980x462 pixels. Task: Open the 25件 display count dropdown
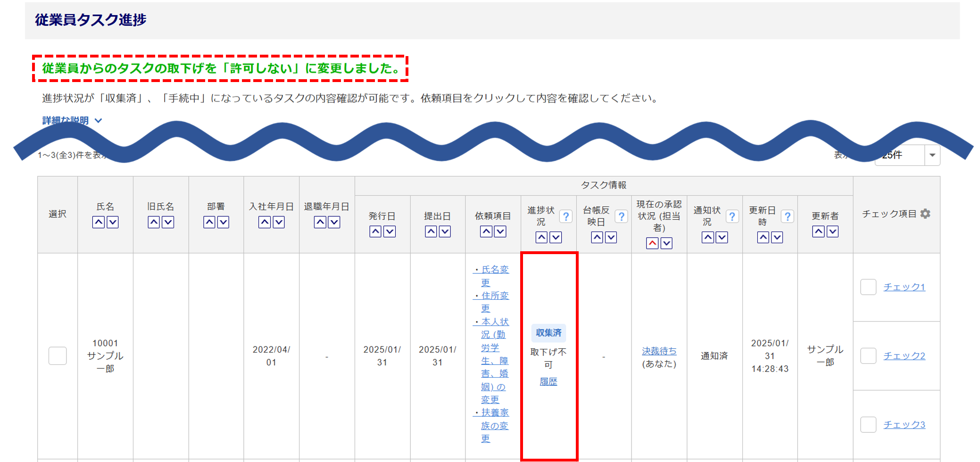pos(932,155)
